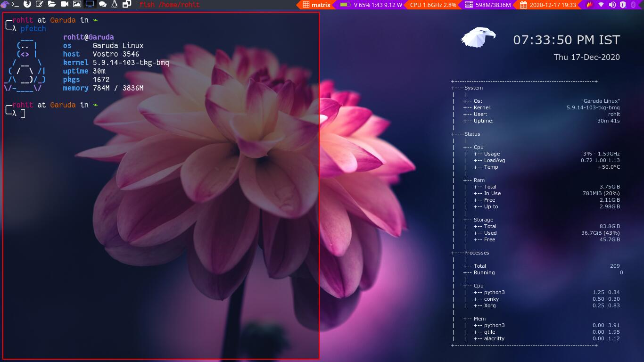This screenshot has height=362, width=644.
Task: Open the file manager folder icon
Action: point(52,4)
